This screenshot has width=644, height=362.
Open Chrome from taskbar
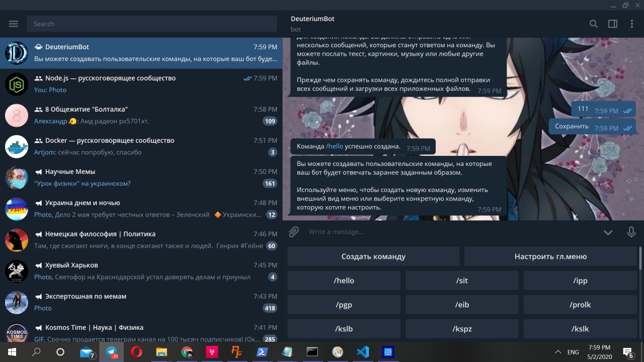point(187,352)
